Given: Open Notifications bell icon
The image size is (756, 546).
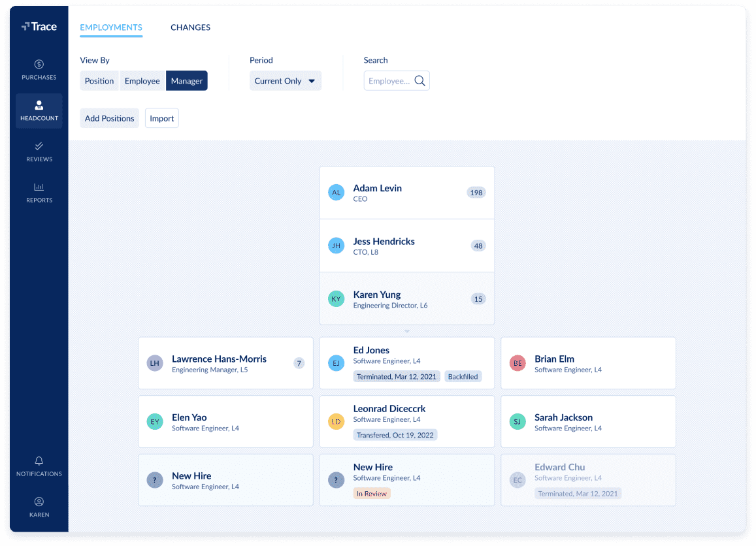Looking at the screenshot, I should pyautogui.click(x=39, y=460).
